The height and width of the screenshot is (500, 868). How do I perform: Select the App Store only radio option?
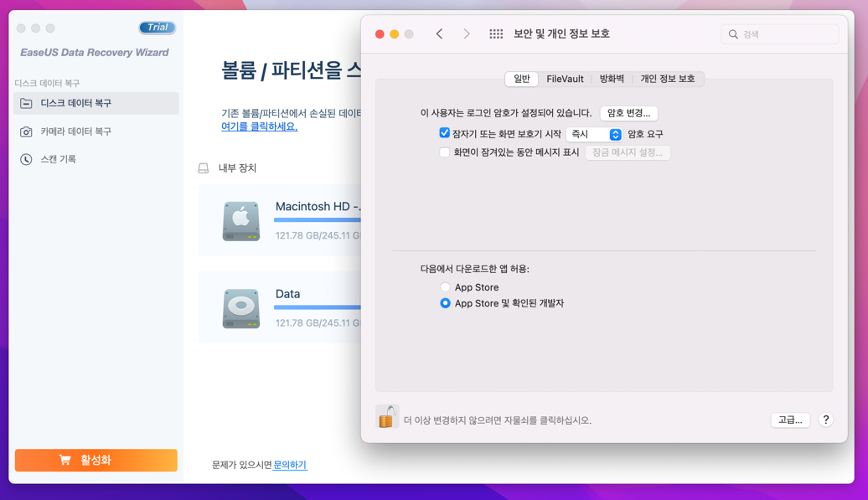pyautogui.click(x=445, y=287)
